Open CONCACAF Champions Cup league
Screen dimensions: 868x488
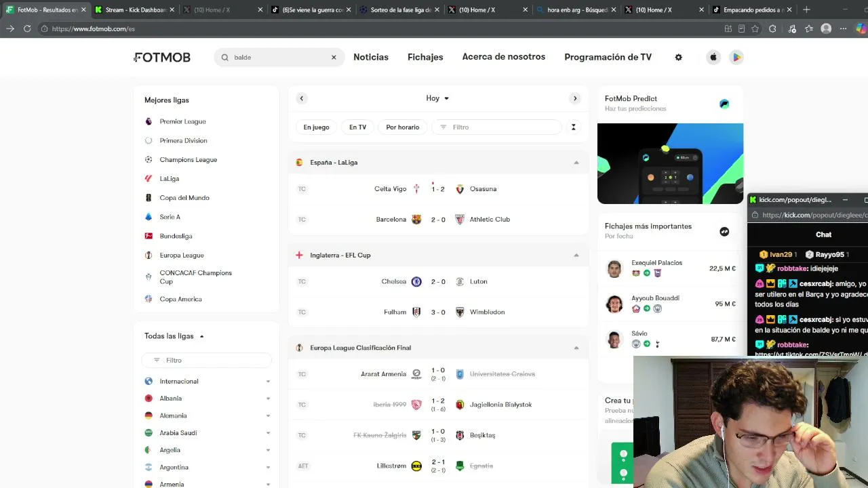[195, 277]
